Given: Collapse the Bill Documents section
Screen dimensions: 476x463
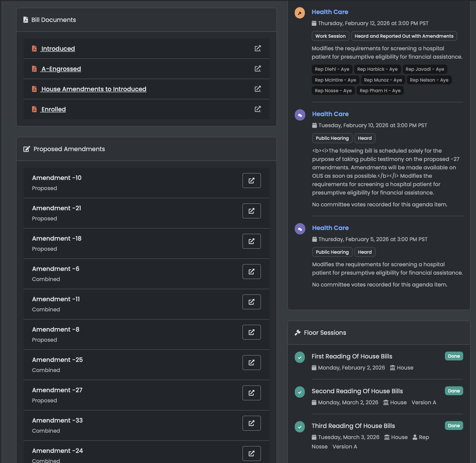Looking at the screenshot, I should (x=54, y=20).
